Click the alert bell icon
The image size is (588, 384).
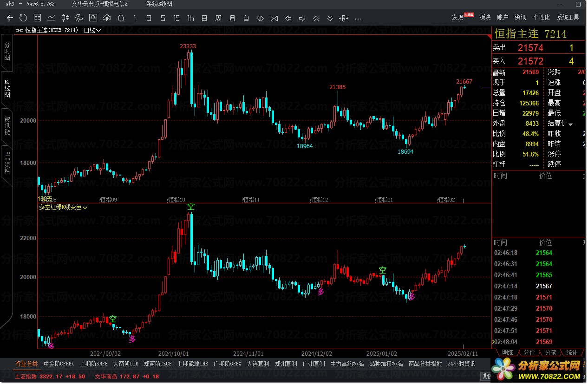click(x=121, y=18)
